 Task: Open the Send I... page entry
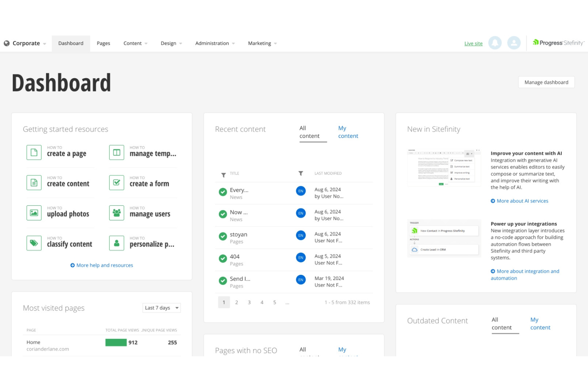(x=240, y=279)
